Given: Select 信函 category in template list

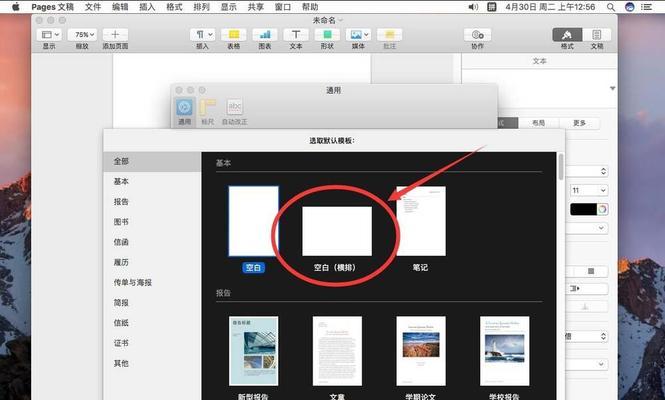Looking at the screenshot, I should click(152, 242).
